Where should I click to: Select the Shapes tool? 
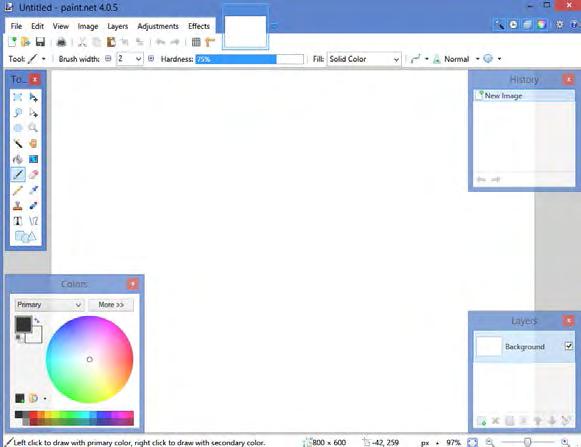[x=25, y=237]
